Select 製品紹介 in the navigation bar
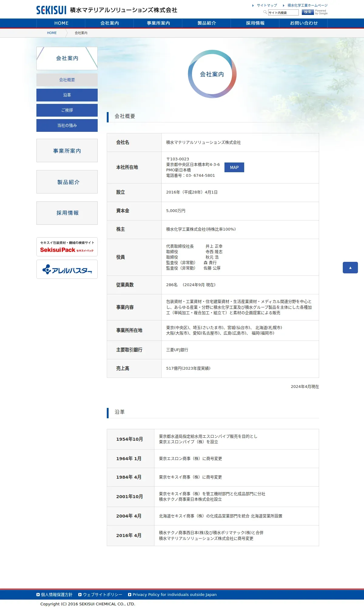The height and width of the screenshot is (609, 364). click(207, 23)
